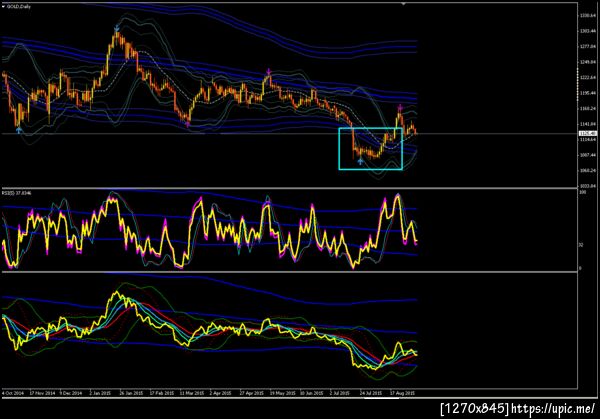The width and height of the screenshot is (600, 419).
Task: Click the 2 Jan 2015 date label
Action: coord(100,393)
